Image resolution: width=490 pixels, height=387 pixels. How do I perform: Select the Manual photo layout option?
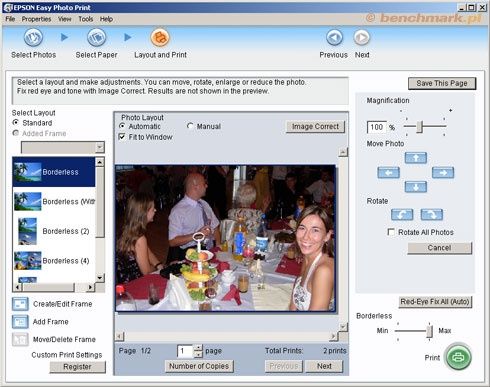tap(190, 126)
